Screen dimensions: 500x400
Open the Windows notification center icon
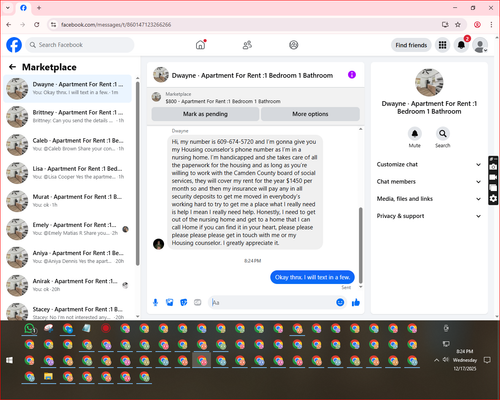click(x=487, y=360)
